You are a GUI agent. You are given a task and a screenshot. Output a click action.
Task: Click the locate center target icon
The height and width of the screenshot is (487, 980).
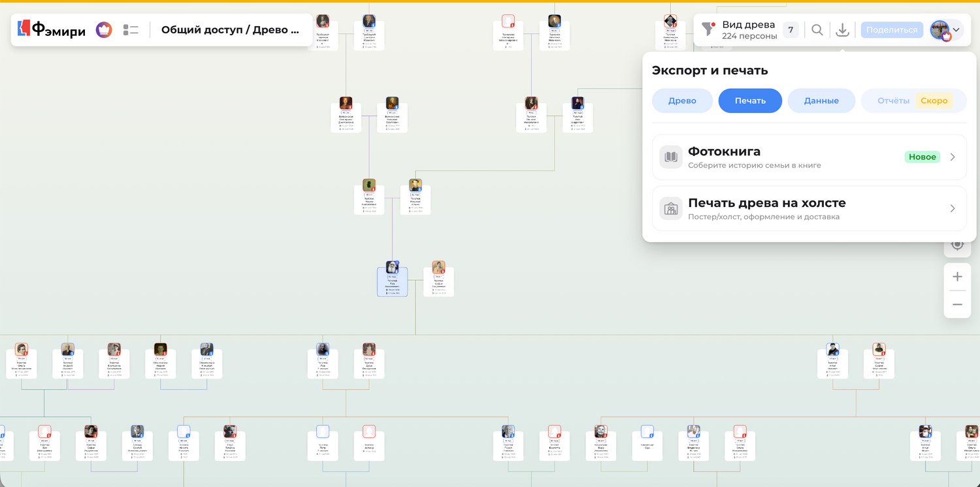pos(957,245)
